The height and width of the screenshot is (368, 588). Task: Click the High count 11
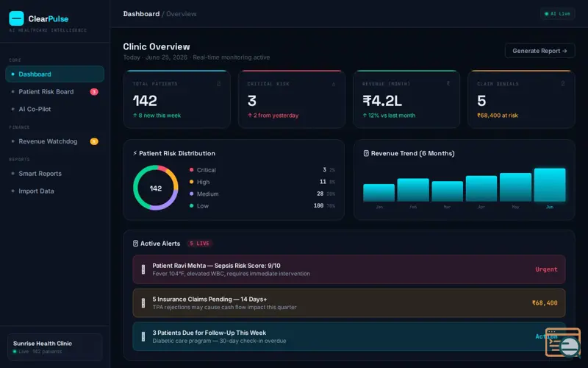(x=323, y=182)
